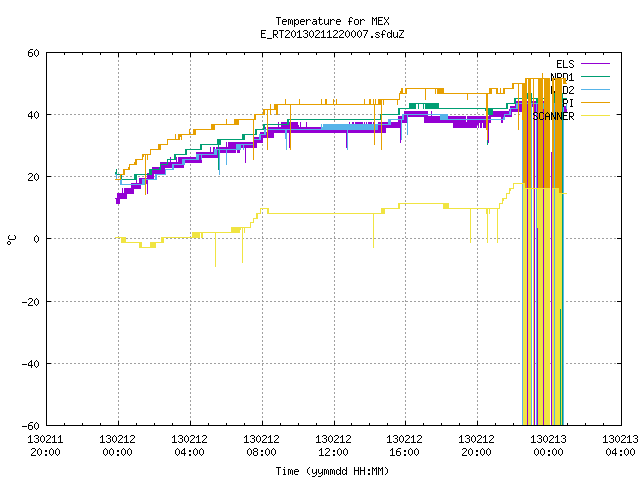
Task: Click the orange legend line sample
Action: [x=595, y=102]
